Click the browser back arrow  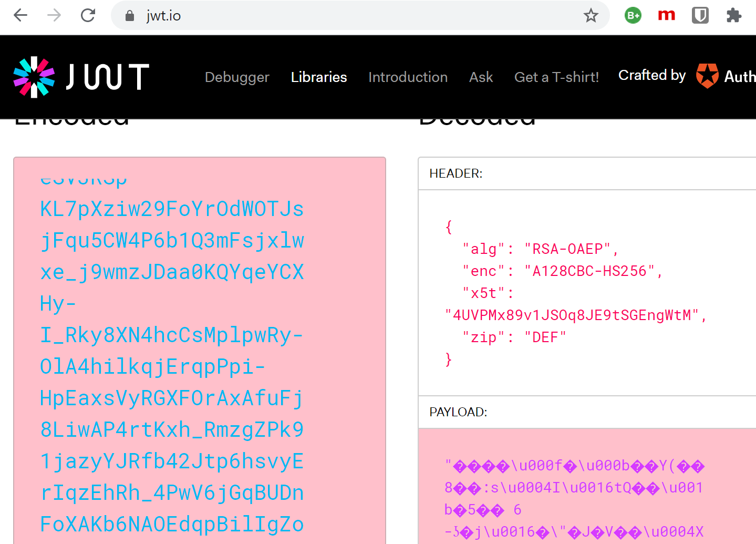(20, 15)
